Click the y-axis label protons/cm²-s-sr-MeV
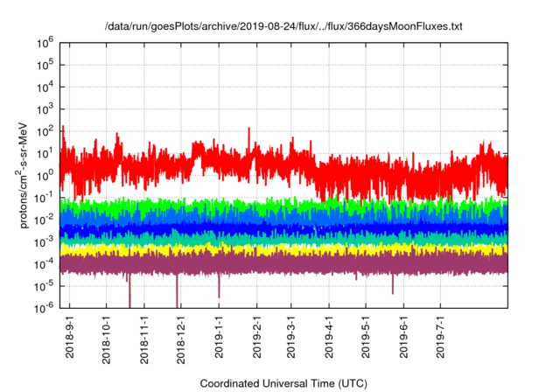 [26, 174]
